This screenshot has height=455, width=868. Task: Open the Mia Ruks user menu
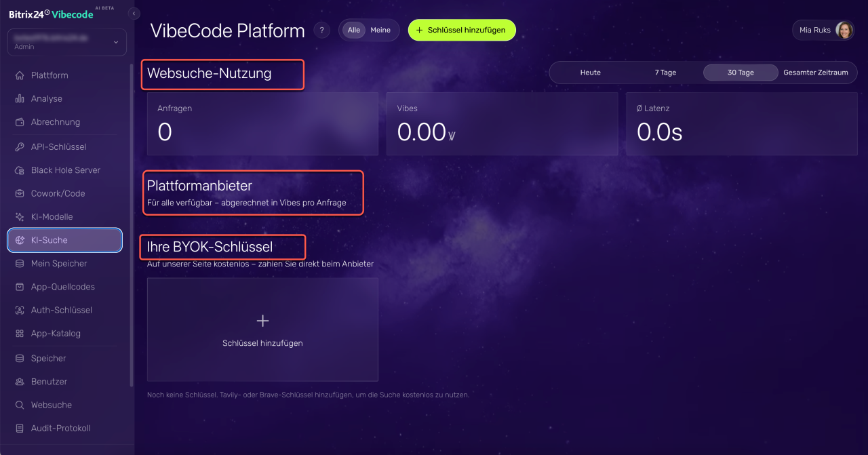click(x=823, y=30)
